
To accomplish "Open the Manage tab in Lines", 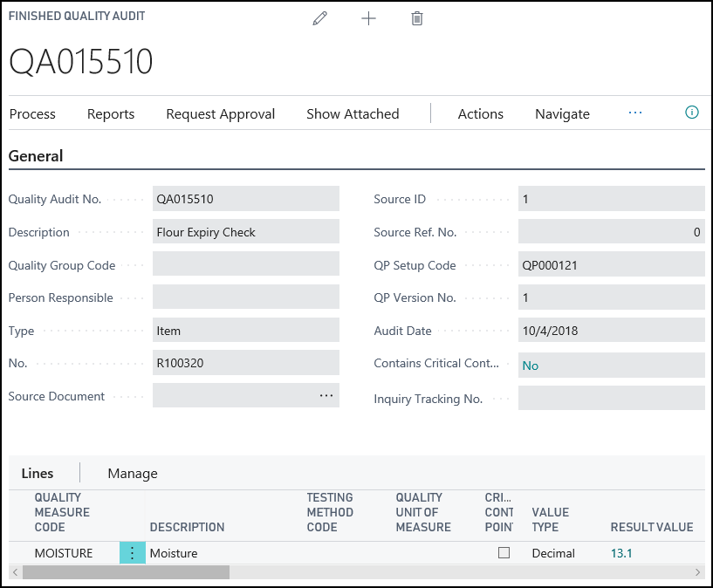I will 133,473.
